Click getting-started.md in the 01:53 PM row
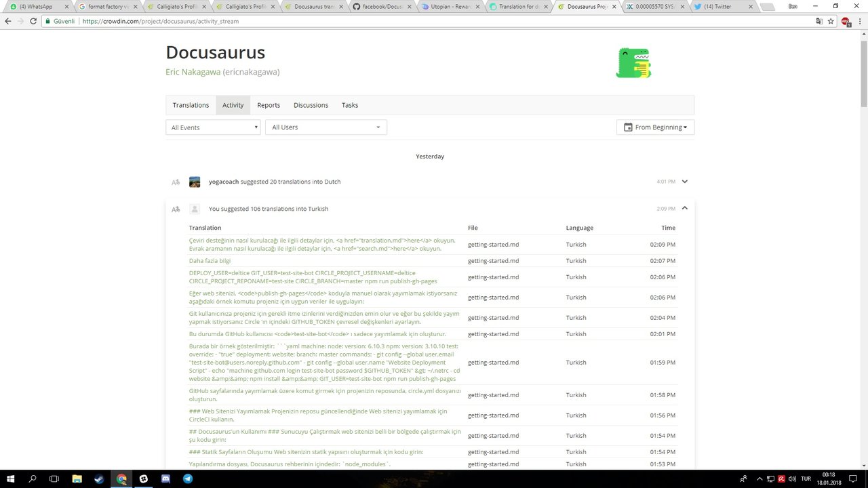The image size is (868, 488). pos(493,464)
